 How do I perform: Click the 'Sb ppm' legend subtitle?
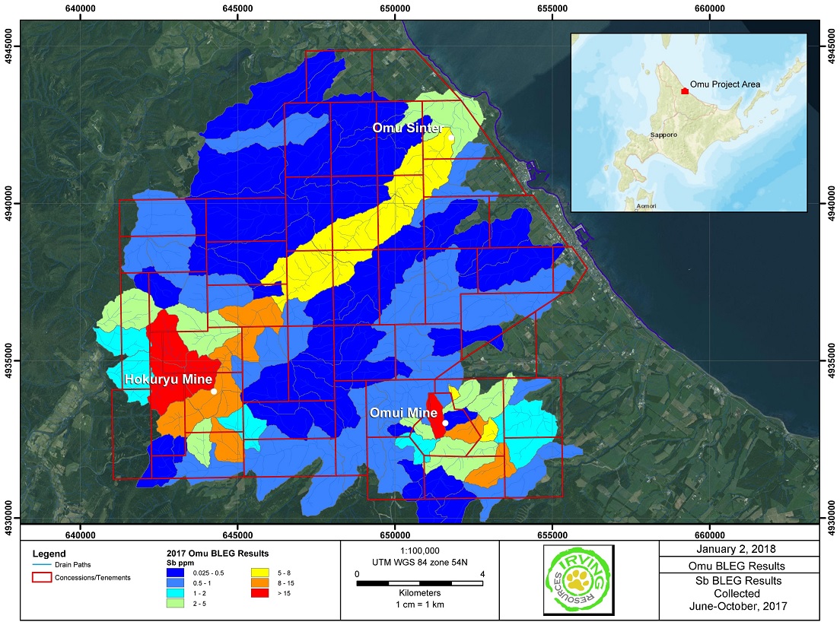click(x=180, y=563)
